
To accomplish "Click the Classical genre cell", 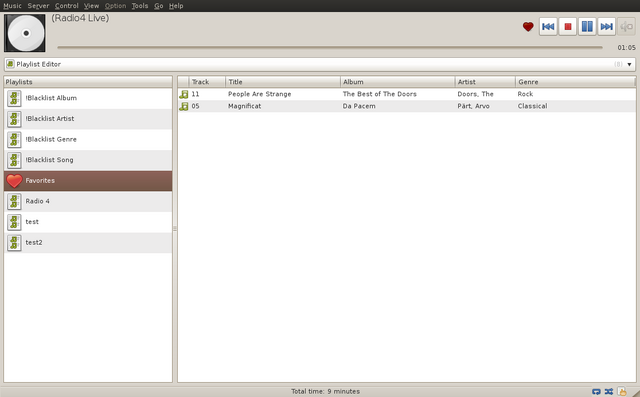I will click(x=532, y=106).
